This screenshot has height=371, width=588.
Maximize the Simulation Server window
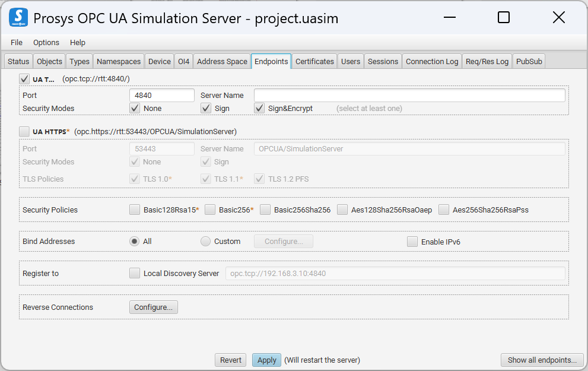coord(504,17)
